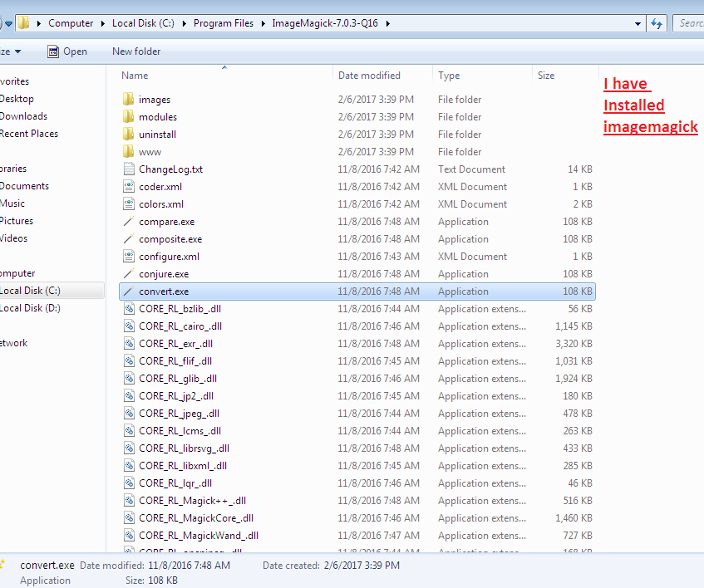
Task: Click the New folder button
Action: click(x=136, y=51)
